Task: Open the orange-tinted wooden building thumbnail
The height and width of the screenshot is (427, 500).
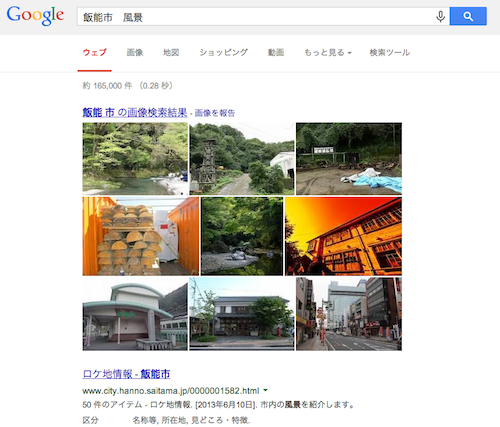Action: tap(343, 236)
